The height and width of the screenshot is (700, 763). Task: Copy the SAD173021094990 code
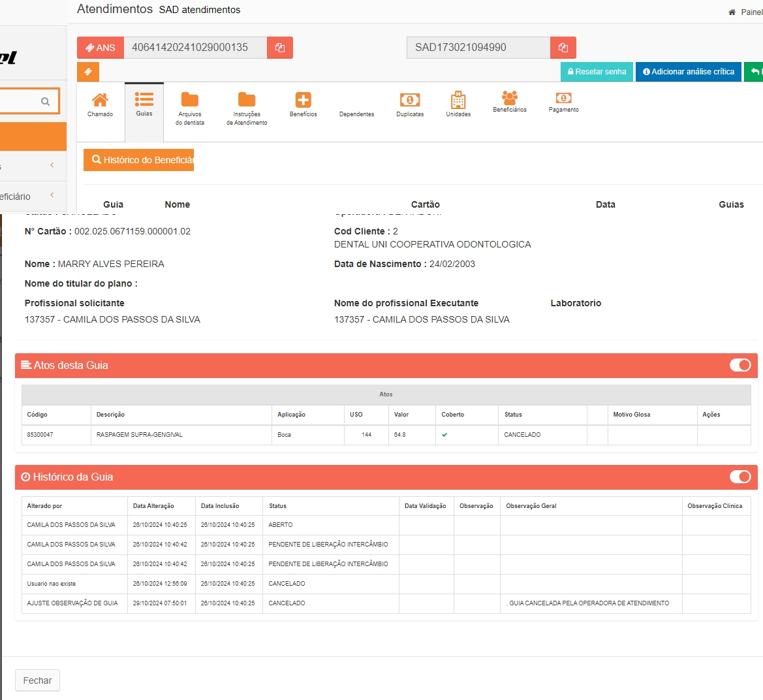(563, 48)
